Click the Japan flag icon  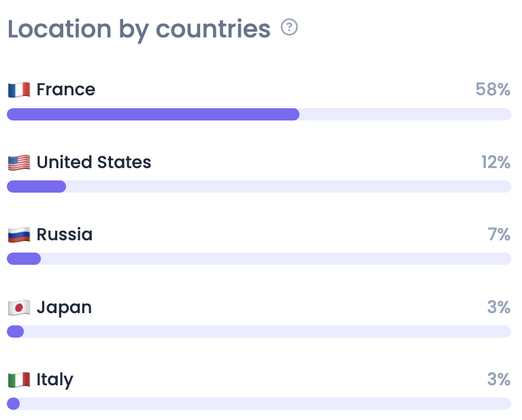(19, 308)
